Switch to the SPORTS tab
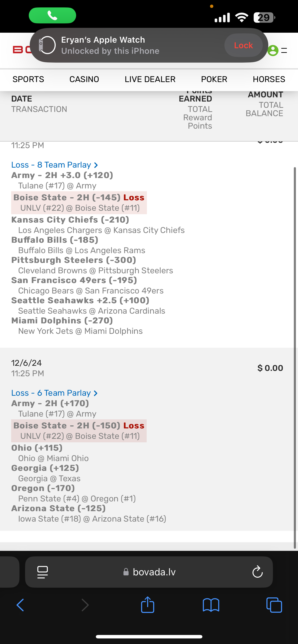The width and height of the screenshot is (298, 644). tap(28, 79)
